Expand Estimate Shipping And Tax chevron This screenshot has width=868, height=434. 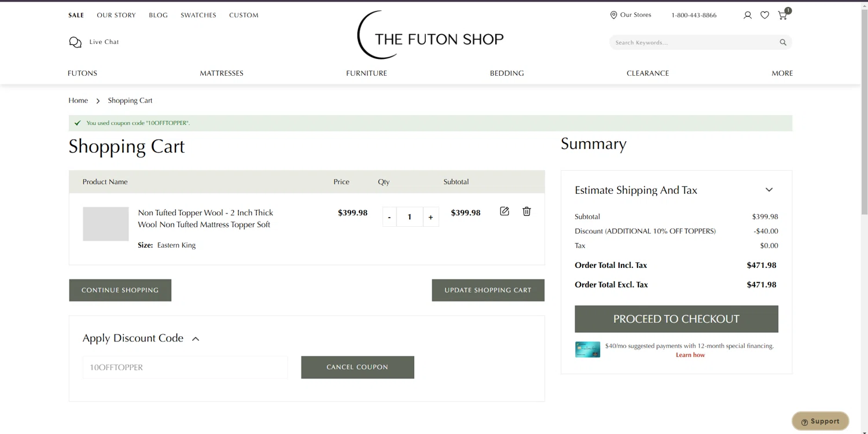[769, 190]
